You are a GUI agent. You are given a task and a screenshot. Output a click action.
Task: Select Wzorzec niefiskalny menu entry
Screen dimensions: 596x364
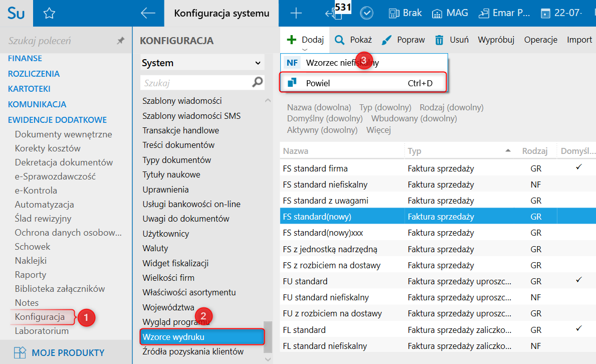point(343,63)
